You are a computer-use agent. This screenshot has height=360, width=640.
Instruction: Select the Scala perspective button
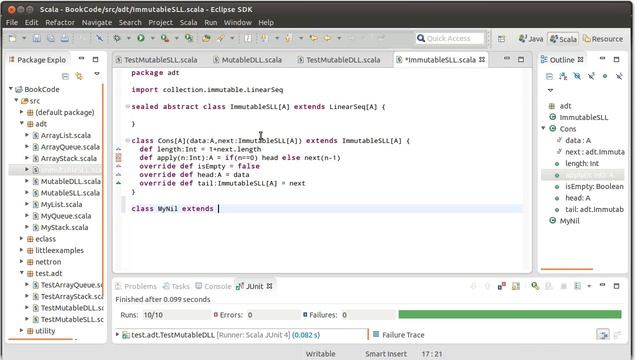point(563,39)
